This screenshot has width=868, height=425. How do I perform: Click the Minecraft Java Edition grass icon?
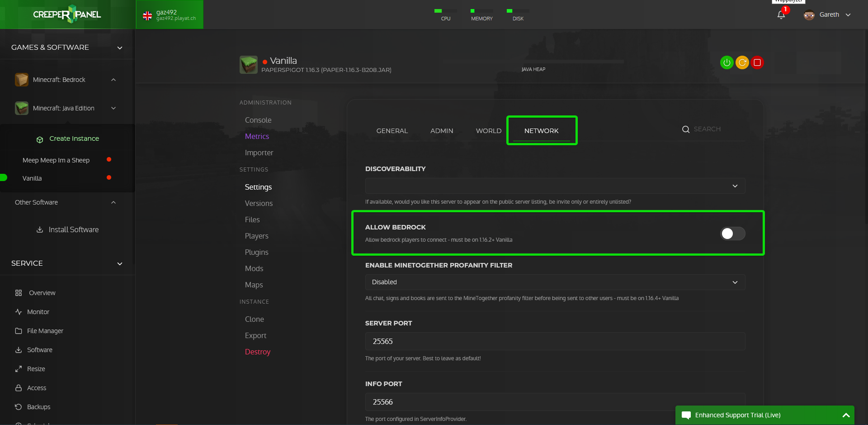pyautogui.click(x=22, y=108)
